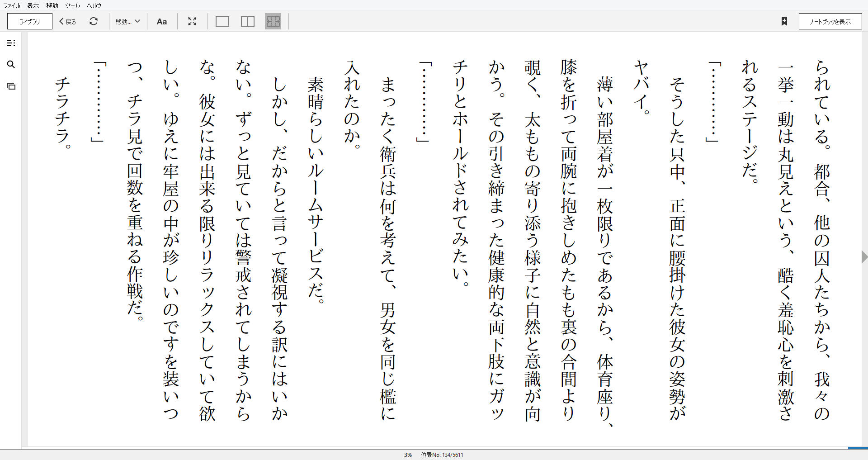The image size is (868, 460).
Task: Toggle the auto-fit column layout
Action: [273, 21]
